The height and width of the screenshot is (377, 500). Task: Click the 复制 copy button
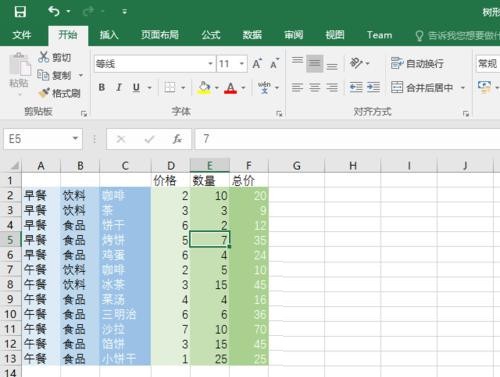click(x=54, y=75)
